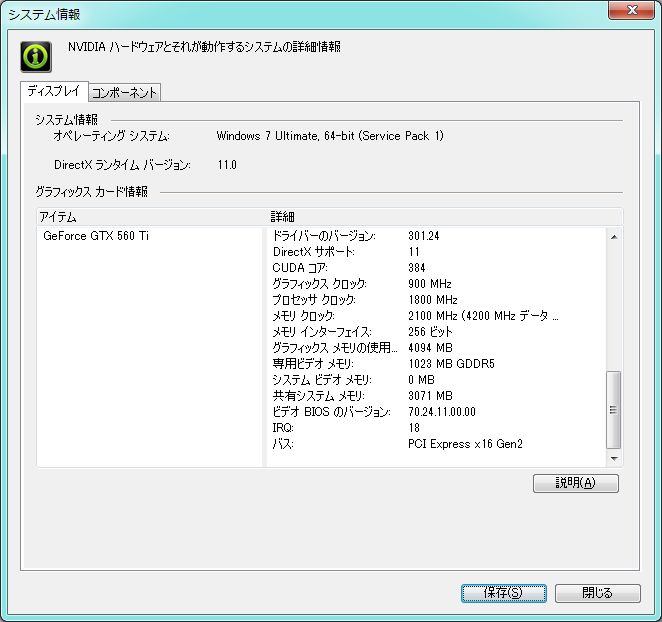Click graphics clock value 900 MHz
662x622 pixels.
[430, 284]
